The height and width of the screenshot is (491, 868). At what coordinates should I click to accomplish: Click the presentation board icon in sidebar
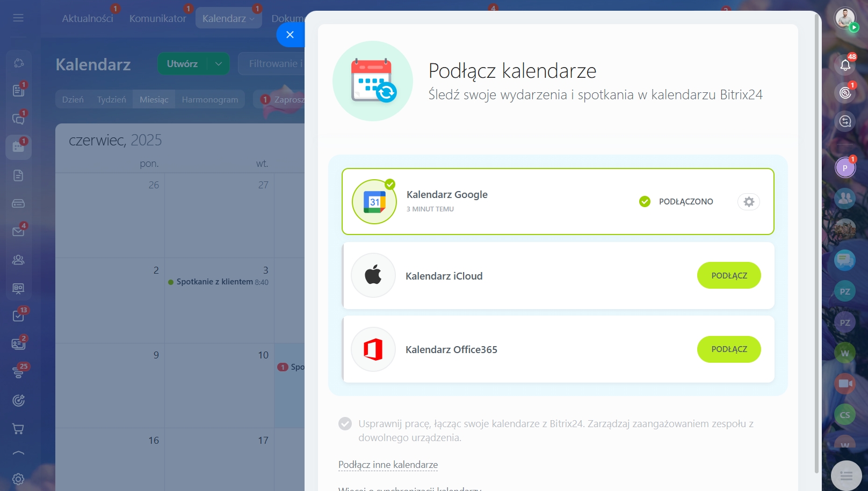click(x=18, y=288)
